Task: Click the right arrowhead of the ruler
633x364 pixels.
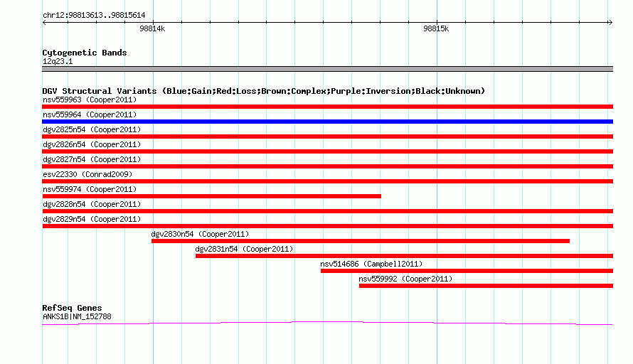Action: [x=610, y=23]
